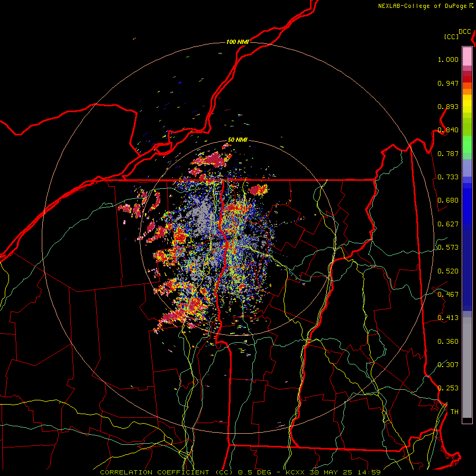
Task: Click the [CC] unit label
Action: [x=451, y=36]
